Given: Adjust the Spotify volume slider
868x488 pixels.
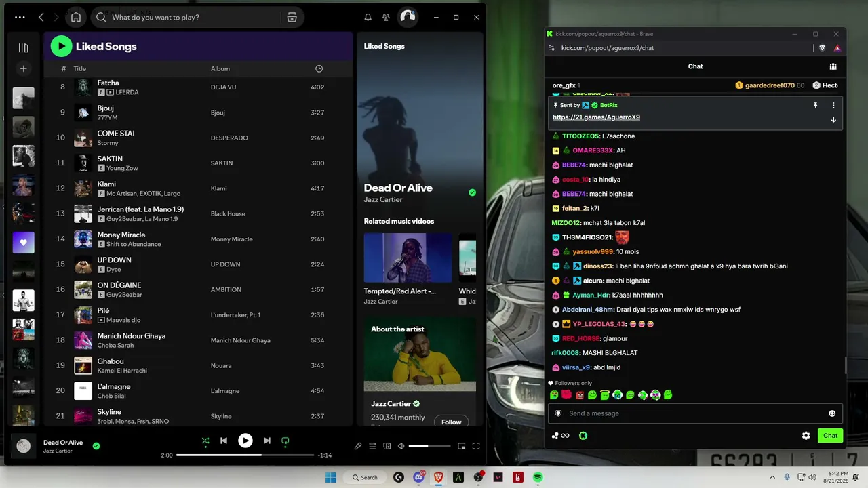Looking at the screenshot, I should [x=429, y=446].
